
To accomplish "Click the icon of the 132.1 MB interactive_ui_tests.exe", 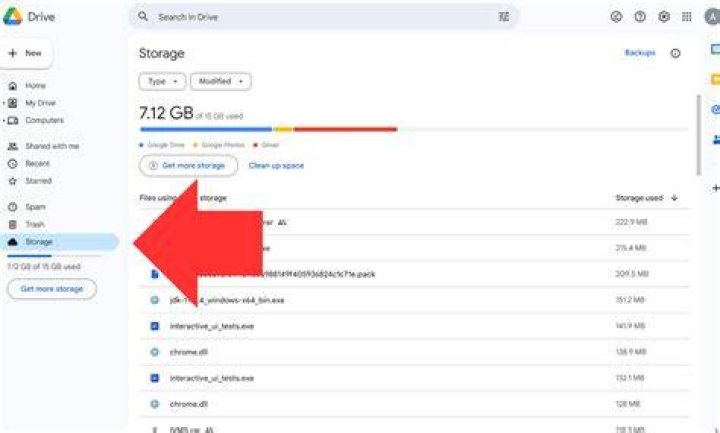I will click(x=155, y=378).
